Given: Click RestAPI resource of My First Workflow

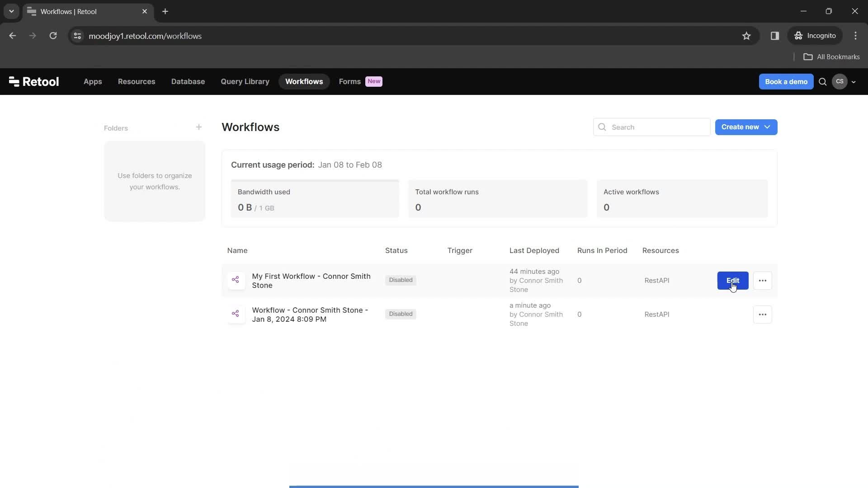Looking at the screenshot, I should point(657,281).
